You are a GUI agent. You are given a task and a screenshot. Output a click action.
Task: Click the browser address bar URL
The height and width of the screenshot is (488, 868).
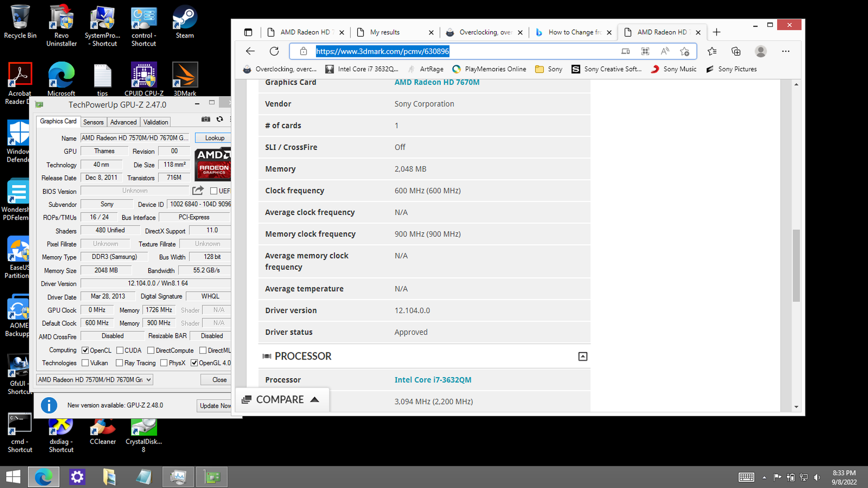point(382,51)
